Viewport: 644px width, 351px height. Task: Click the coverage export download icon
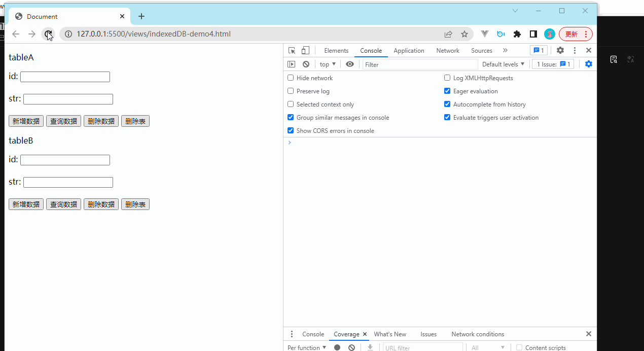370,347
